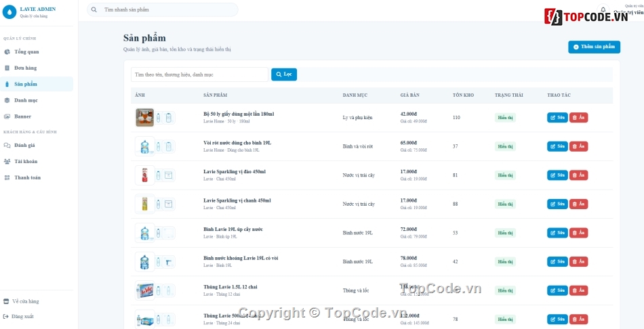644x329 pixels.
Task: Click main thumbnail of Bình nước khoáng 19L có vòi
Action: [144, 262]
